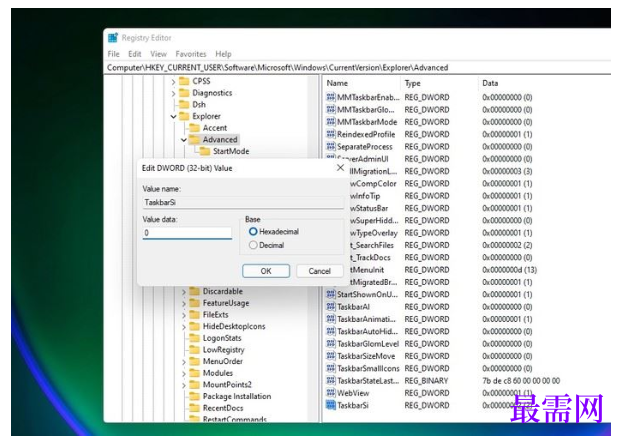
Task: Click the CPSS folder icon
Action: pyautogui.click(x=184, y=81)
